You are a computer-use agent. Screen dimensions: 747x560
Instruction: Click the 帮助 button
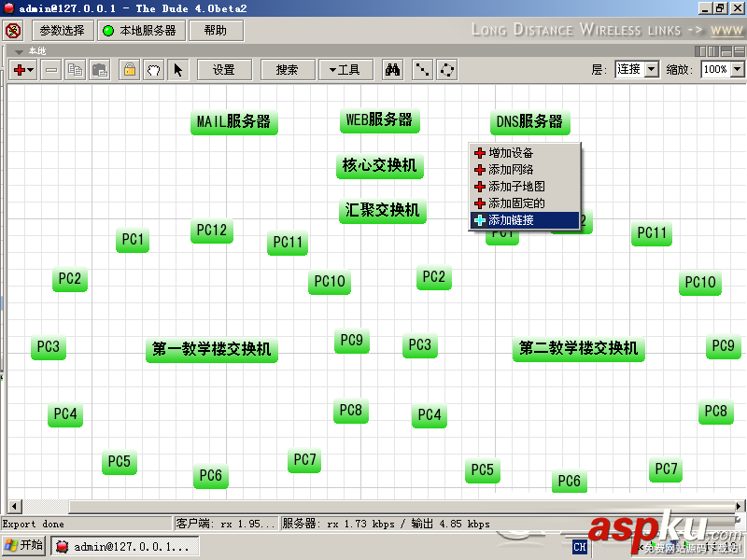point(216,31)
